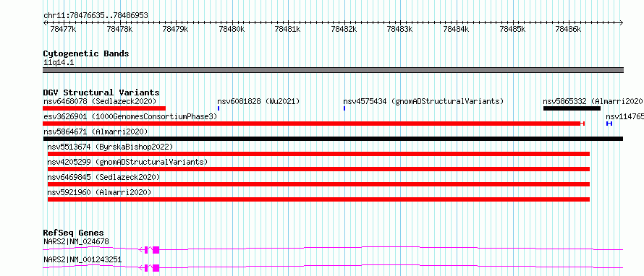Open the nsv5865332 (Almarri2020 label

point(593,101)
